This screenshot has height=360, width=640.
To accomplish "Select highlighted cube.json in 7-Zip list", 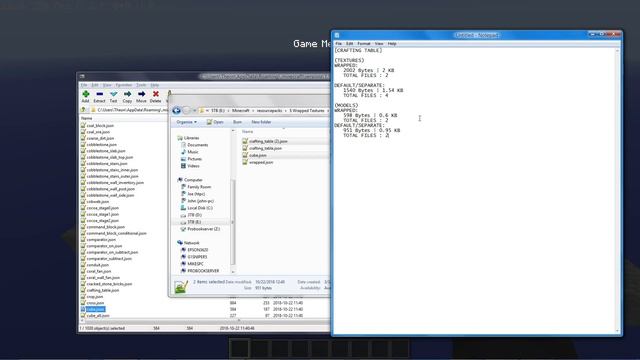I will (93, 309).
